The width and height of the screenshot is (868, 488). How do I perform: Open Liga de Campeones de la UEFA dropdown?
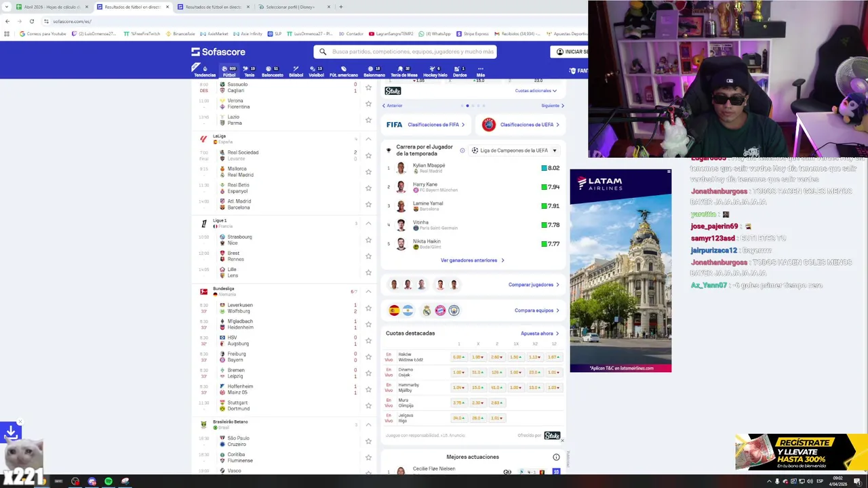click(x=515, y=150)
